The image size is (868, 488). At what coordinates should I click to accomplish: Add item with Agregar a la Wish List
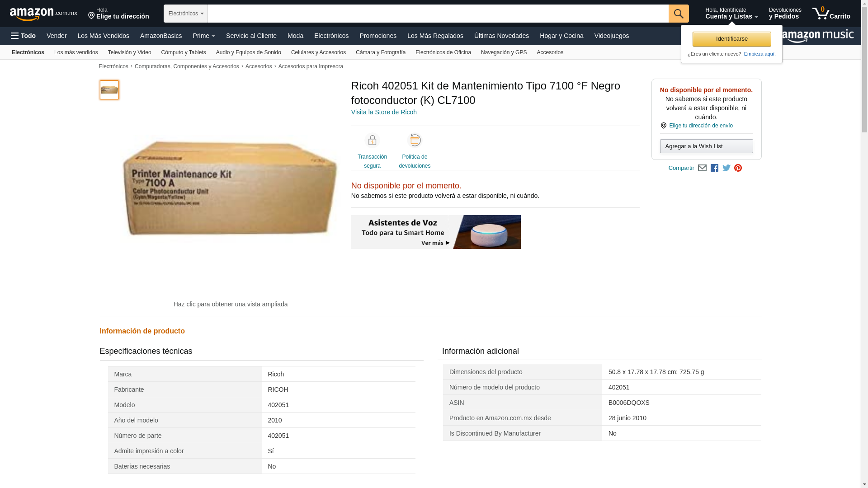706,146
